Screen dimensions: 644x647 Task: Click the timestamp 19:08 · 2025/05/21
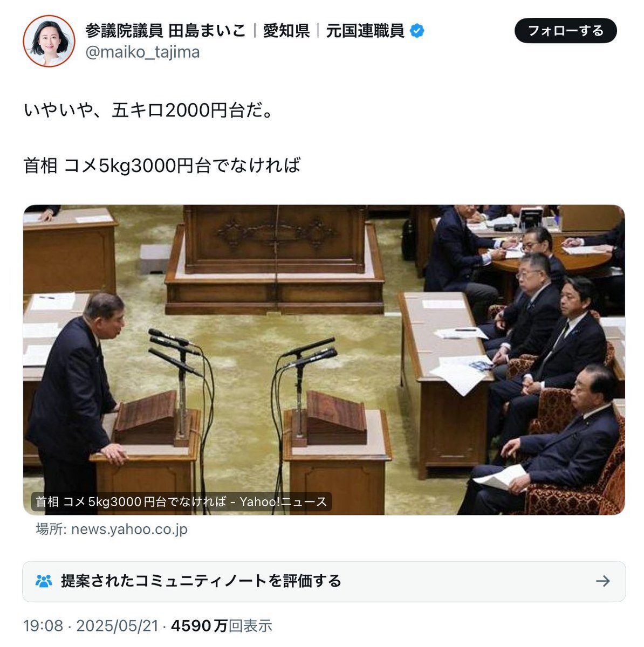91,626
